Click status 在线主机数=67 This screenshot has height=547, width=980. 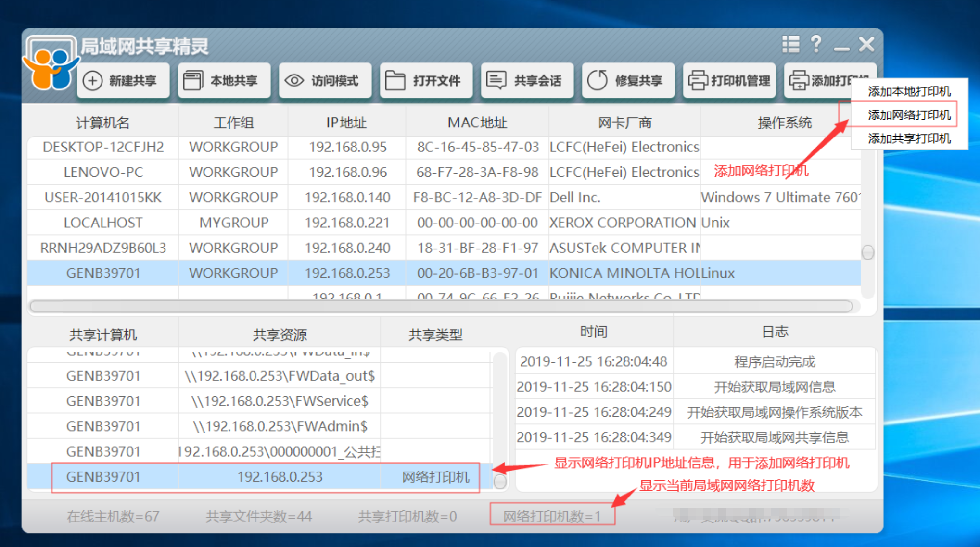(x=113, y=517)
